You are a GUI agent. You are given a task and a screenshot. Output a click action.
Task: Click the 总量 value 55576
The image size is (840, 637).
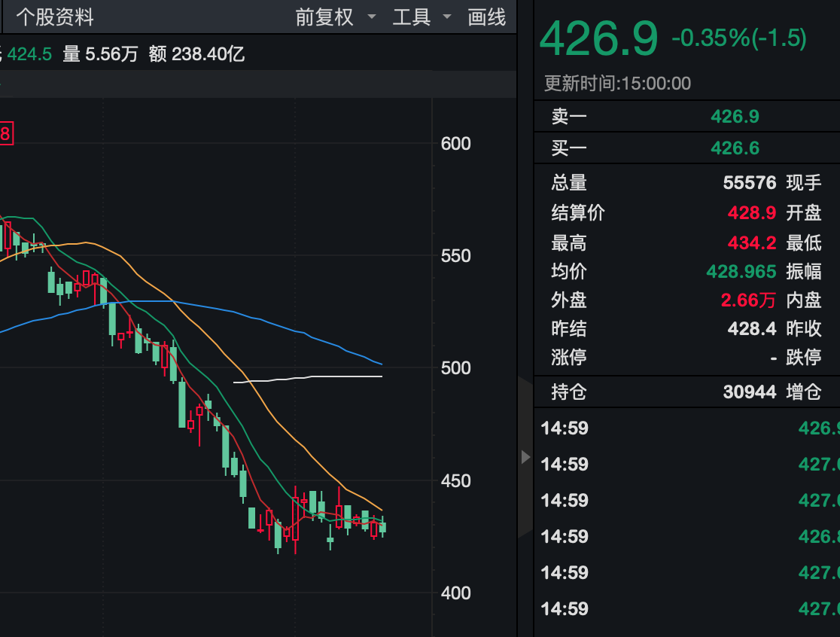click(750, 183)
